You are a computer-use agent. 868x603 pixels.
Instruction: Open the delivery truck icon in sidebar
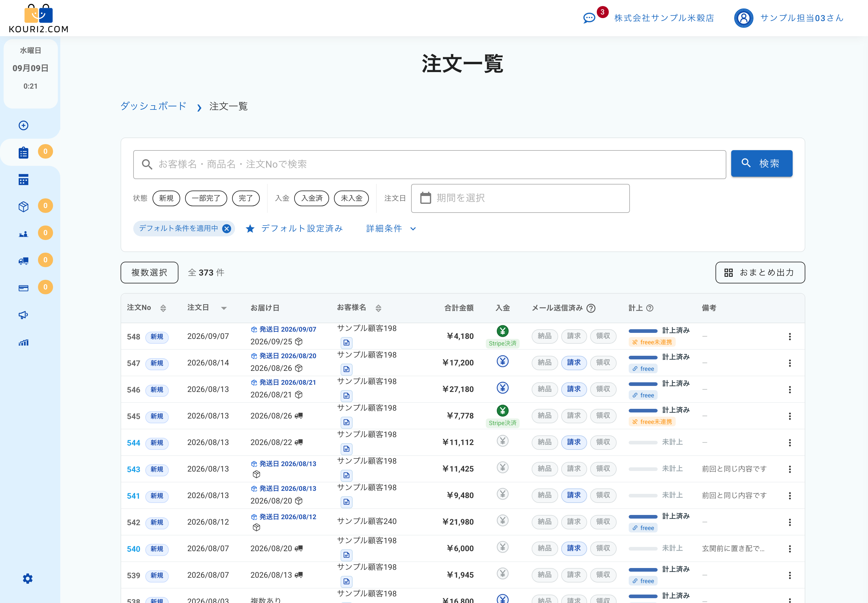point(24,261)
